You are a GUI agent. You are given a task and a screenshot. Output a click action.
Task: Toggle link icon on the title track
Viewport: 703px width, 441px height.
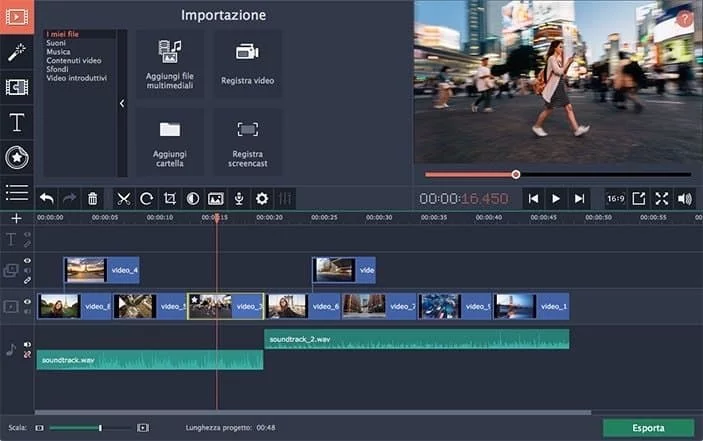pyautogui.click(x=27, y=244)
